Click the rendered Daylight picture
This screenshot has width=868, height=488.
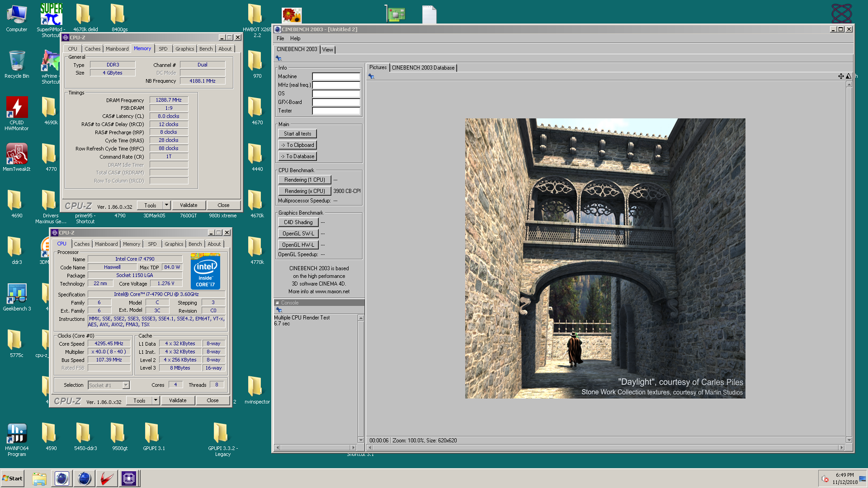pyautogui.click(x=605, y=258)
